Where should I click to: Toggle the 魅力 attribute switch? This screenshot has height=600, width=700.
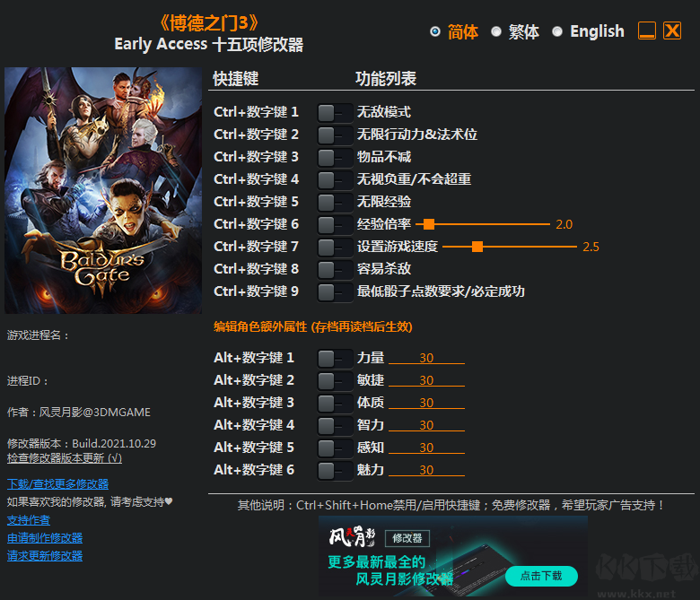tap(335, 470)
